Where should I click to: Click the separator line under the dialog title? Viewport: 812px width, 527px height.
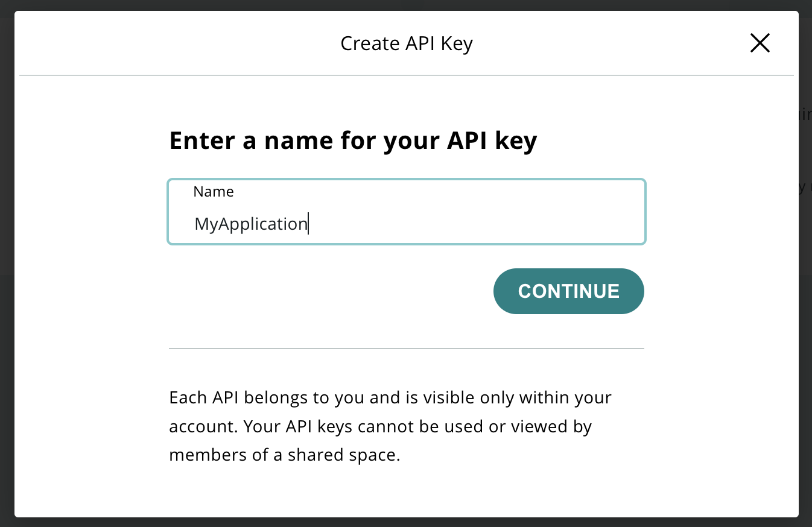(x=406, y=75)
